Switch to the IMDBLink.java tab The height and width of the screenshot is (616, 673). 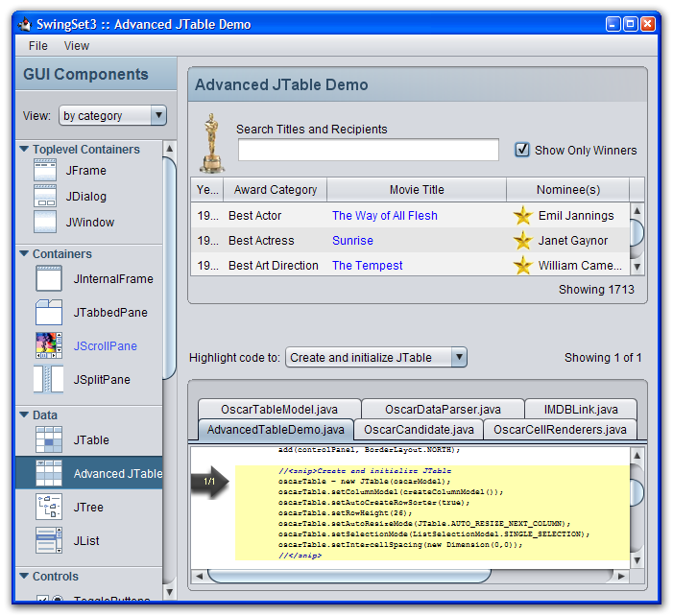(x=581, y=410)
